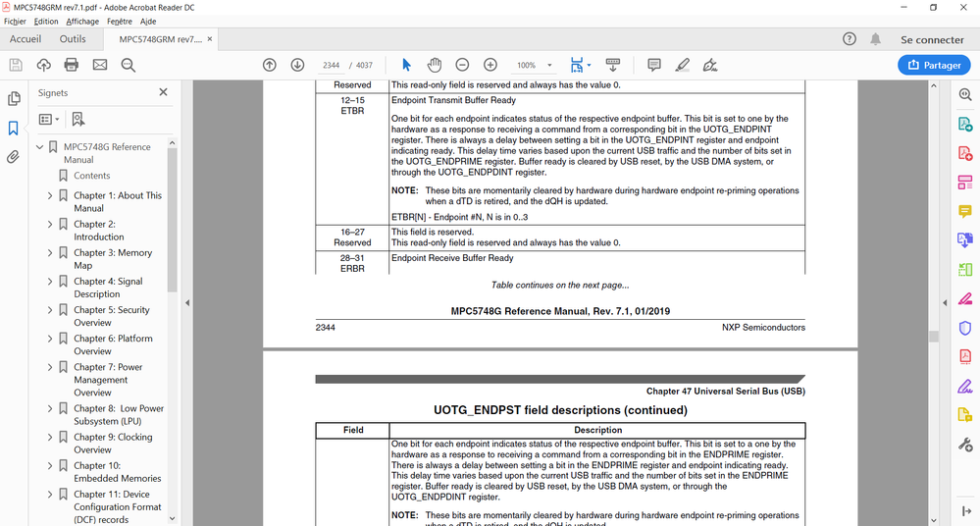Expand Chapter 7: Power Management Overview
This screenshot has width=980, height=526.
50,367
